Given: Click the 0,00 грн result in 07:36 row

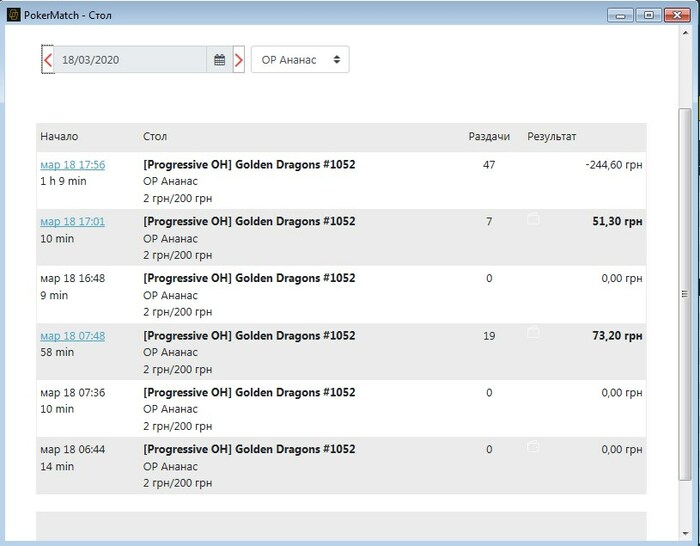Looking at the screenshot, I should coord(622,392).
